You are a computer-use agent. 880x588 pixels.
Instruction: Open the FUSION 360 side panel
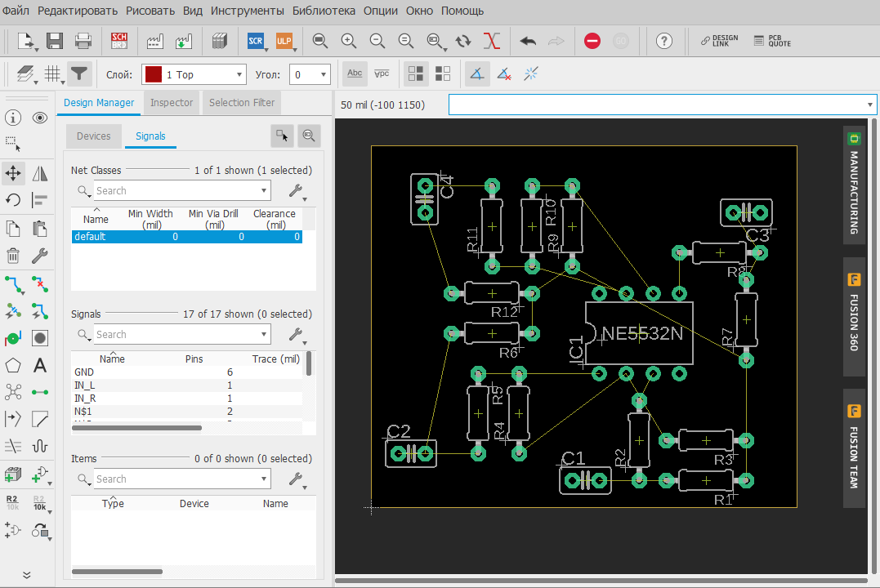(854, 316)
